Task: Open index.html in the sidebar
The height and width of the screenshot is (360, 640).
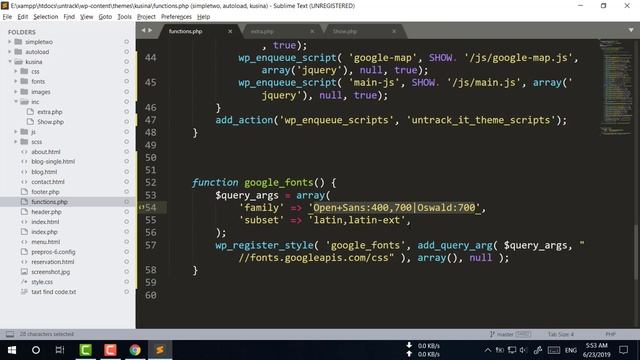Action: coord(45,222)
